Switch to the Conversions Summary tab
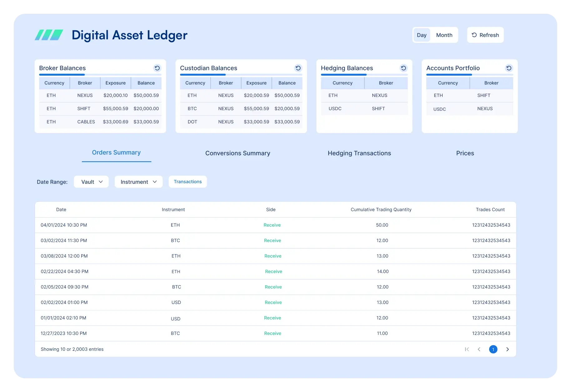571x392 pixels. click(x=237, y=153)
